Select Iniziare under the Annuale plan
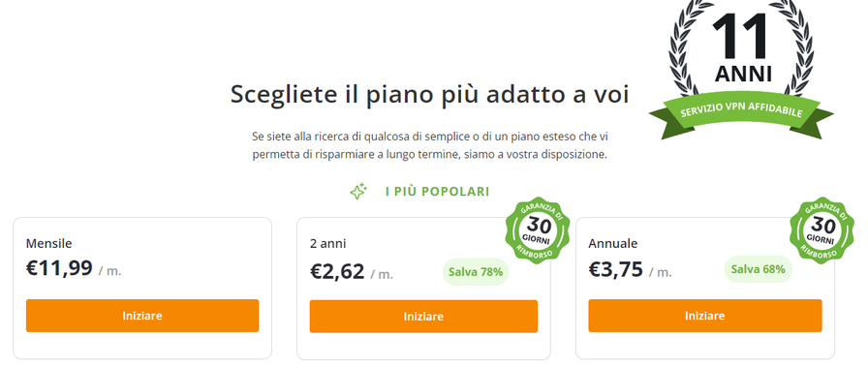Image resolution: width=868 pixels, height=367 pixels. click(704, 316)
